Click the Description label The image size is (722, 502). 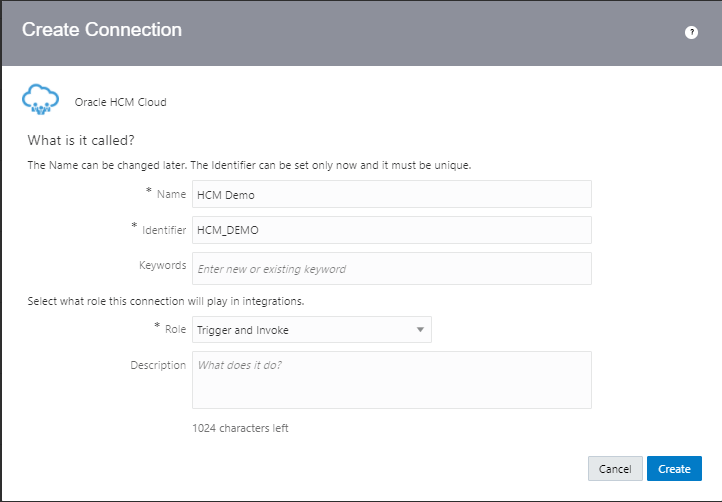tap(158, 365)
